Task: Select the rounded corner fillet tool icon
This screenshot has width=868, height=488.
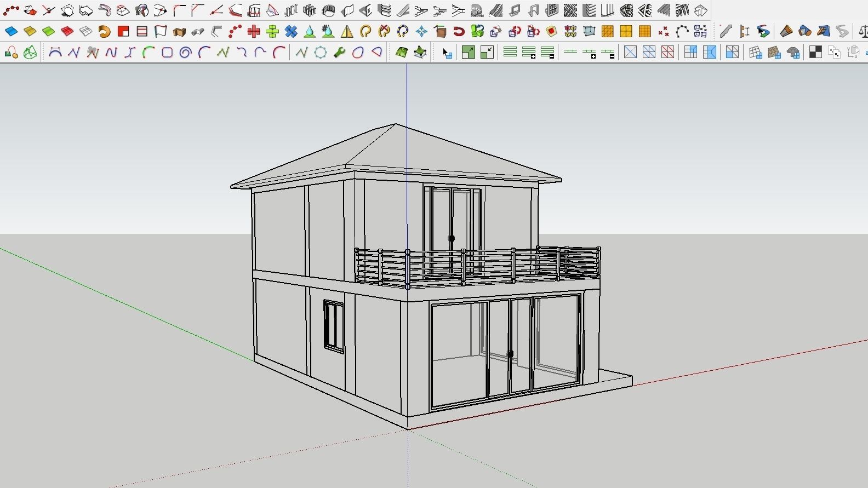Action: [179, 10]
